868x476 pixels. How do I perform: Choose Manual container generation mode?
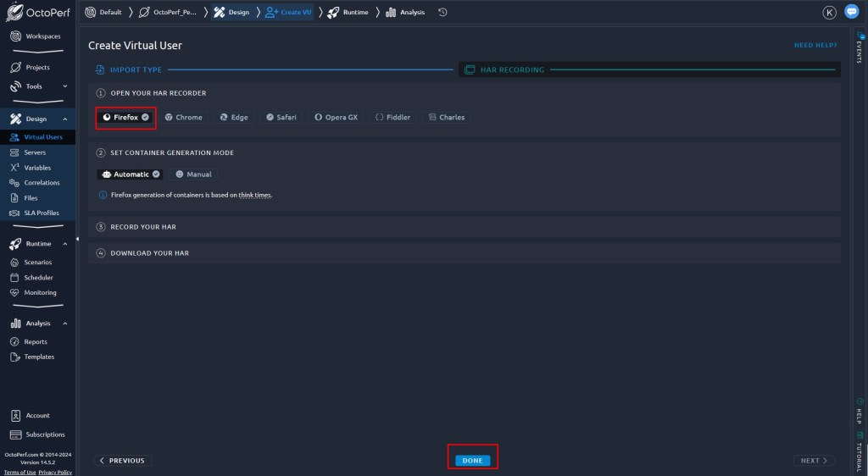pyautogui.click(x=192, y=174)
